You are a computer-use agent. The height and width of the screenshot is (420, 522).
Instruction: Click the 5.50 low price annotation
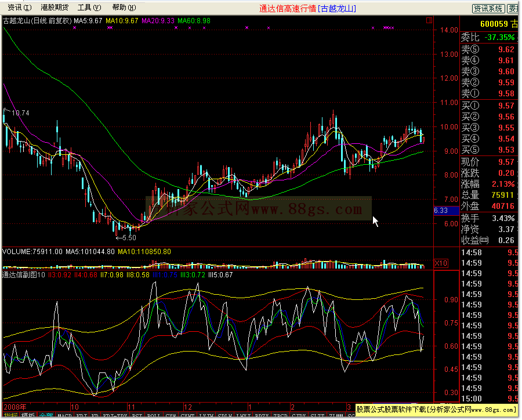point(129,237)
